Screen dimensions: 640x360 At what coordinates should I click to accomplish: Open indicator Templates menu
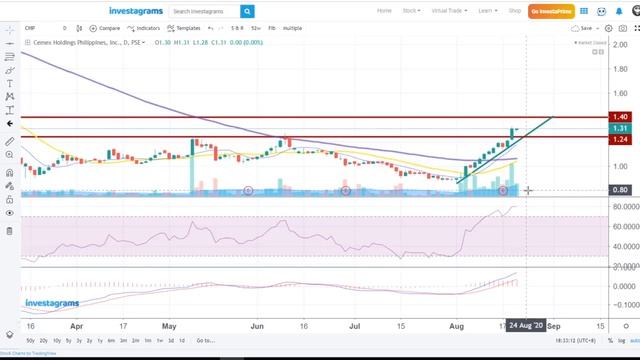(184, 28)
